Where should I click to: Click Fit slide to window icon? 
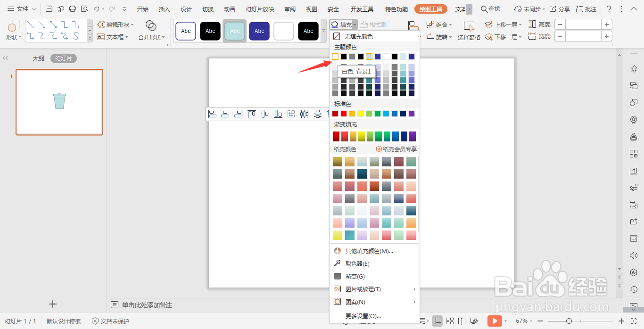click(634, 321)
